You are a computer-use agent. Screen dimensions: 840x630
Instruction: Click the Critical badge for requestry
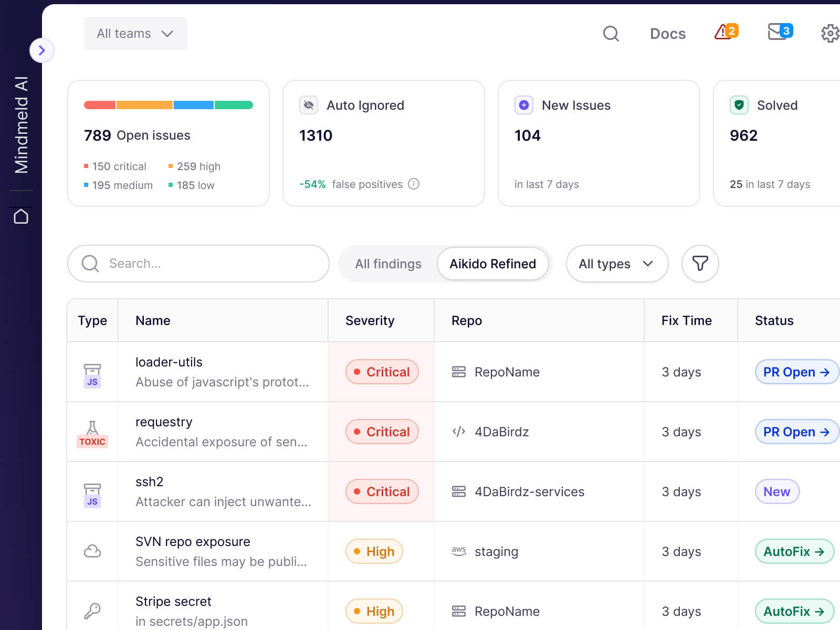(382, 432)
